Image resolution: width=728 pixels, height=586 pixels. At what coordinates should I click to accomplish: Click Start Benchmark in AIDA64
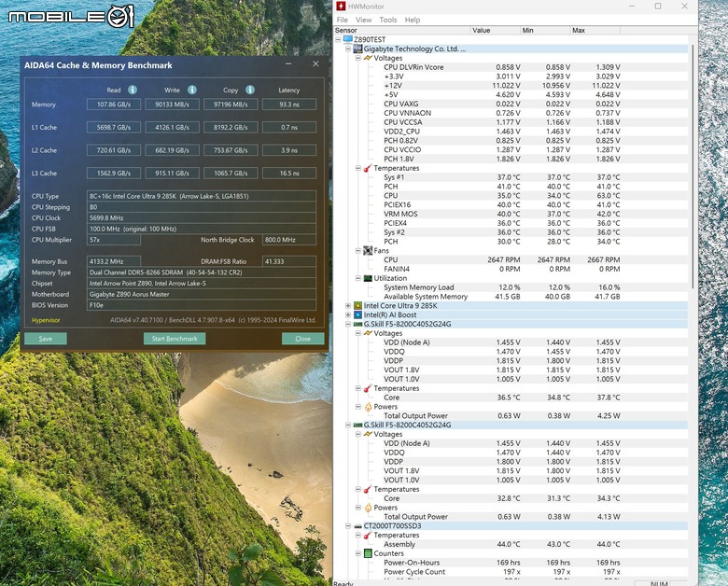175,339
